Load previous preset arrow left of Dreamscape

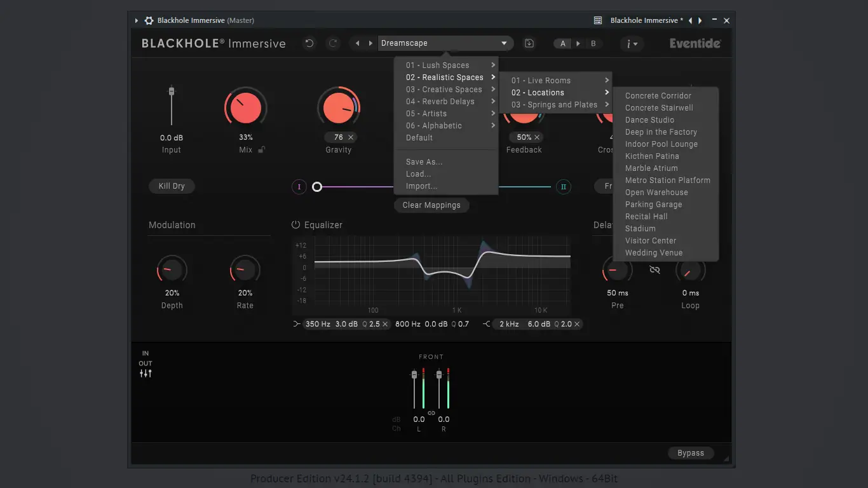pos(357,43)
